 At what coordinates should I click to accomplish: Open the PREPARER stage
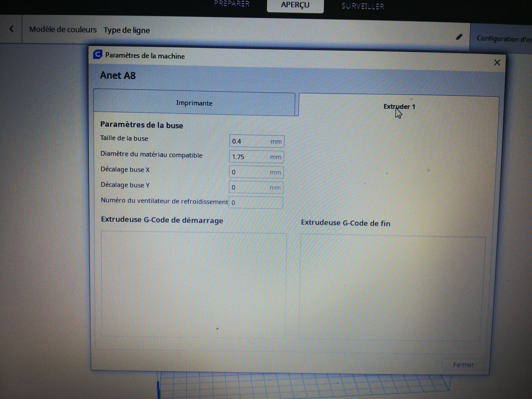pyautogui.click(x=231, y=4)
